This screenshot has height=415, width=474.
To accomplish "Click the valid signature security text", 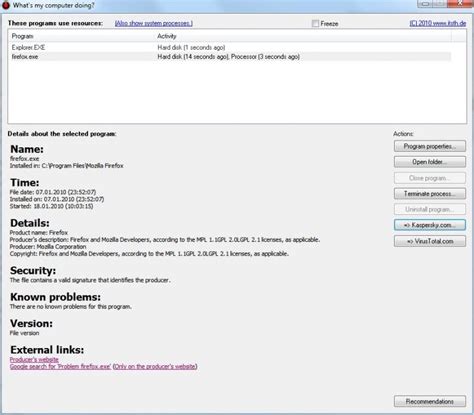I will point(90,280).
